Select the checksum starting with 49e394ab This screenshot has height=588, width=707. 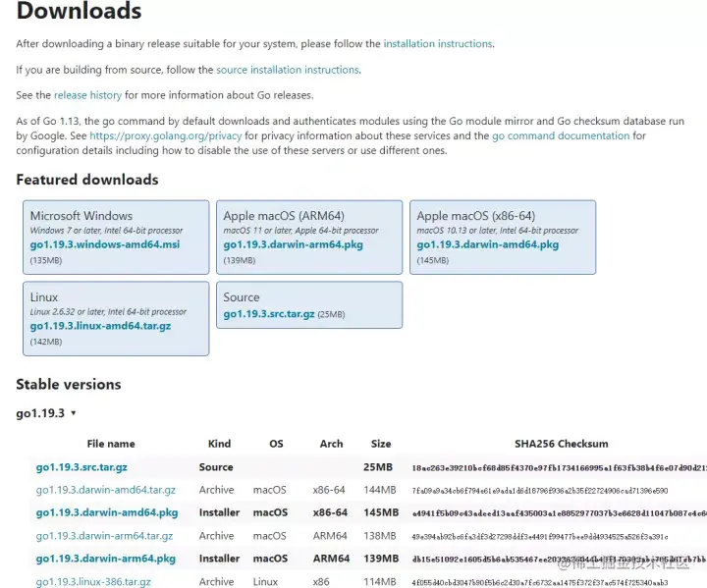coord(540,537)
